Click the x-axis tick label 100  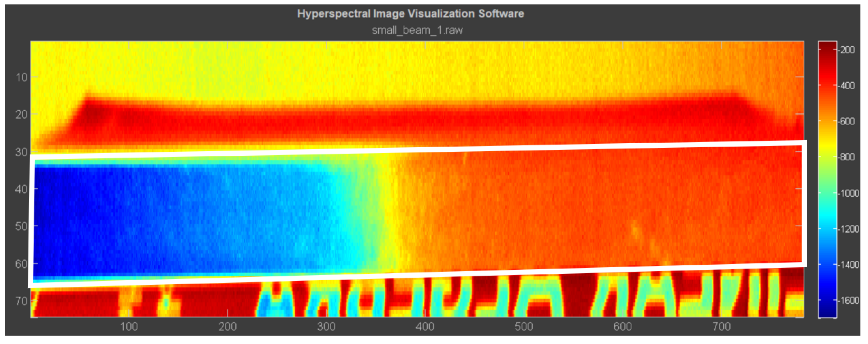[129, 326]
